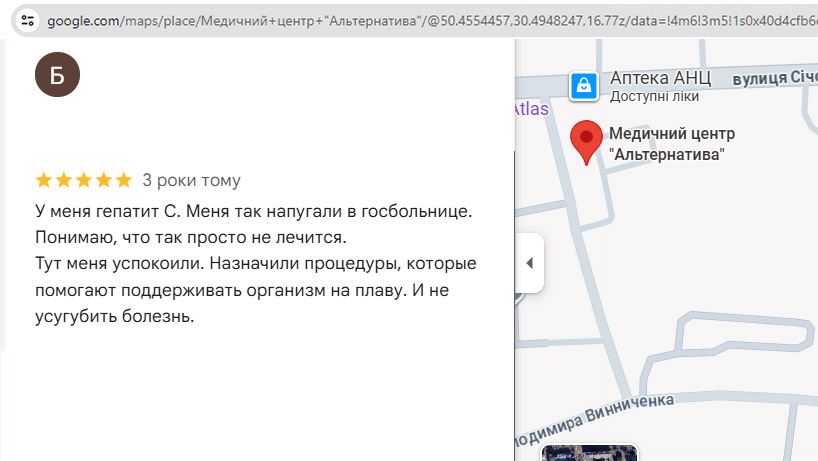The image size is (818, 461).
Task: Click the fourth star of the review rating
Action: click(104, 180)
